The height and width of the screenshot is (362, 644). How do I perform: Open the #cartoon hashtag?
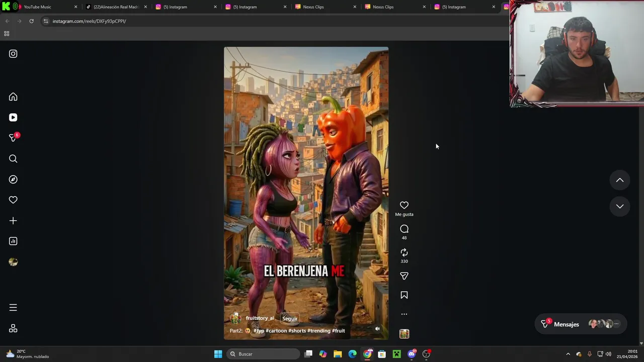(276, 331)
